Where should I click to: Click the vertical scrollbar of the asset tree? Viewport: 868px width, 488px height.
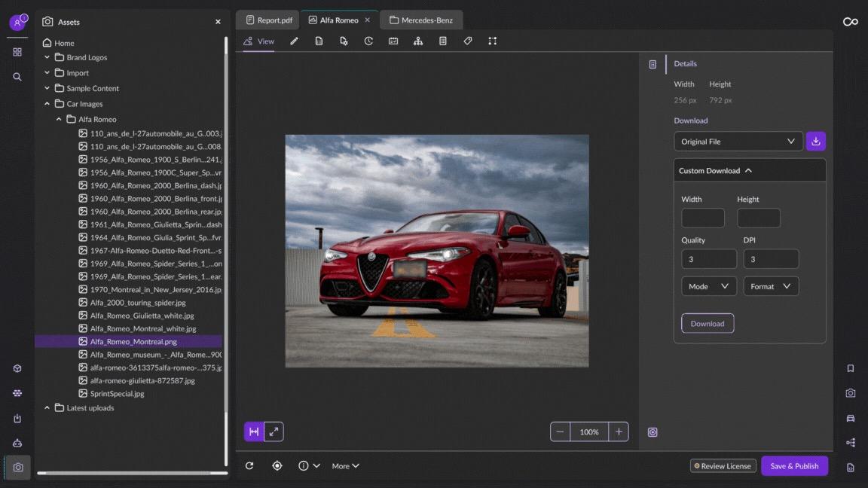(x=226, y=252)
